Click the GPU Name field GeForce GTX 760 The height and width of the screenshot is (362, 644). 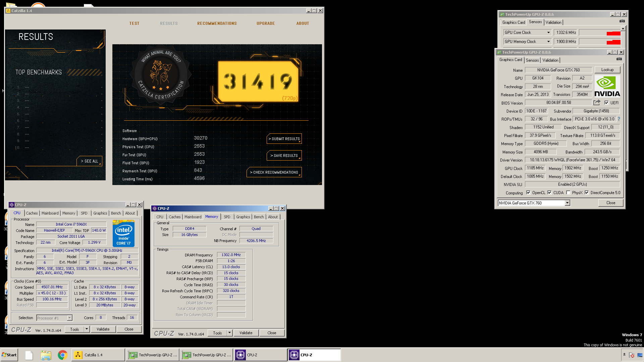pos(558,70)
